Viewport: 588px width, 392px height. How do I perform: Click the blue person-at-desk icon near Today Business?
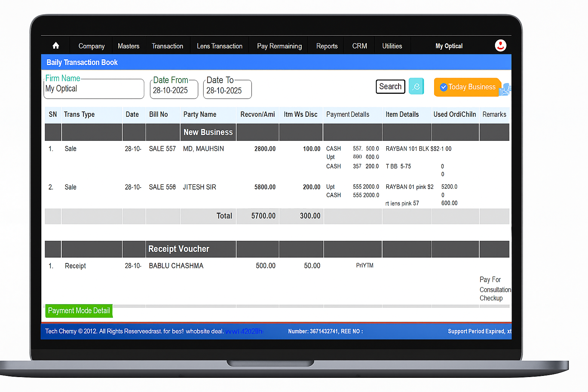pyautogui.click(x=505, y=90)
